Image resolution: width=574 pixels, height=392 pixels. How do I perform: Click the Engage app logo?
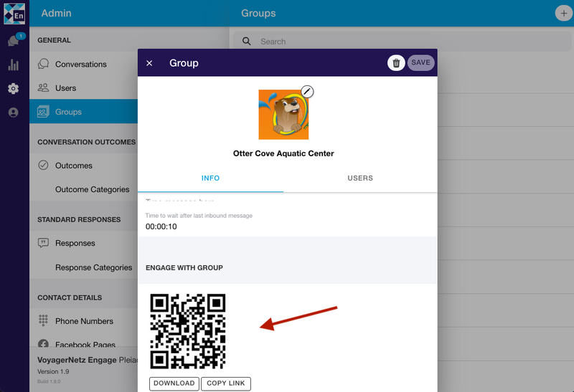click(x=14, y=14)
